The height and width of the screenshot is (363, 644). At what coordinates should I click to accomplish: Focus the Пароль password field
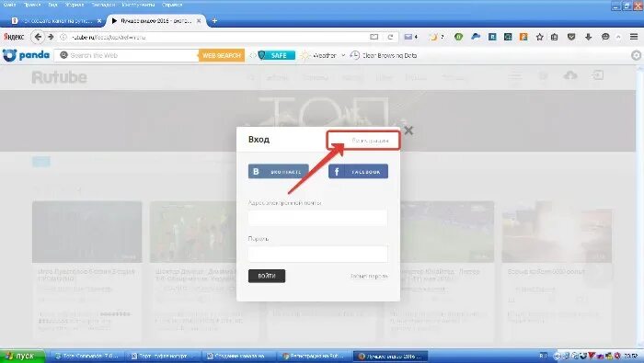pos(317,254)
